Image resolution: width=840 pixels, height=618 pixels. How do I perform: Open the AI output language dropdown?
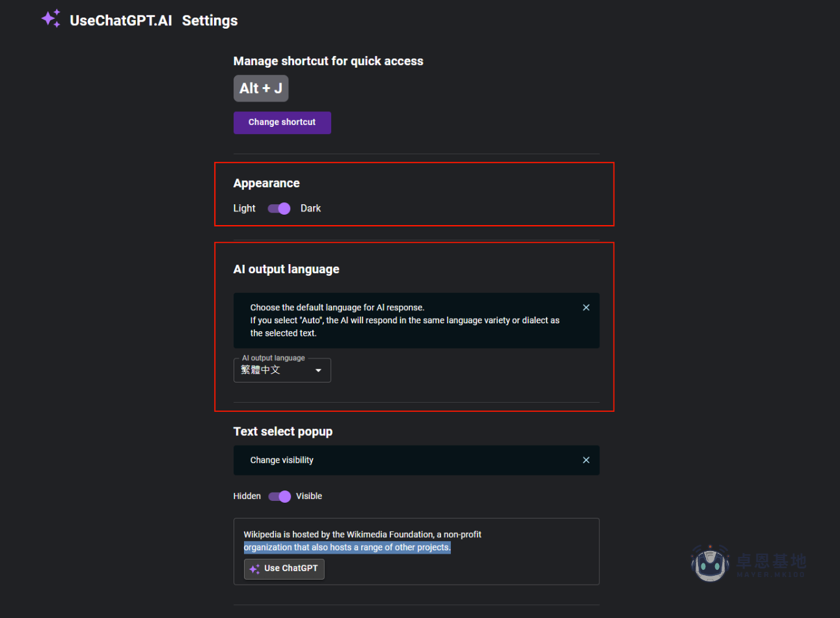click(x=282, y=370)
